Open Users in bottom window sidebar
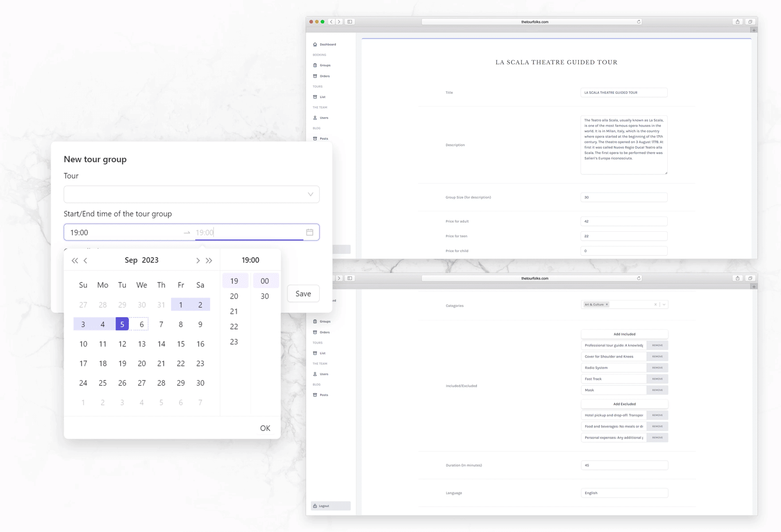The width and height of the screenshot is (781, 532). point(321,374)
